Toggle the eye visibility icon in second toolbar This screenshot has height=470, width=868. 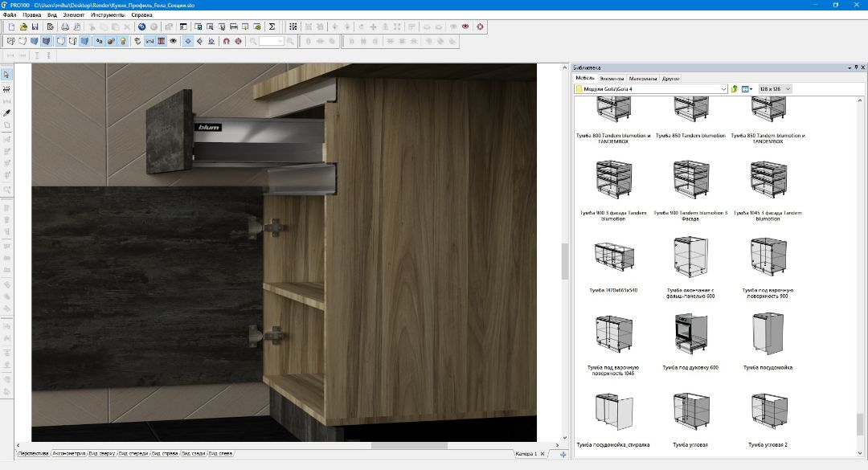tap(172, 41)
